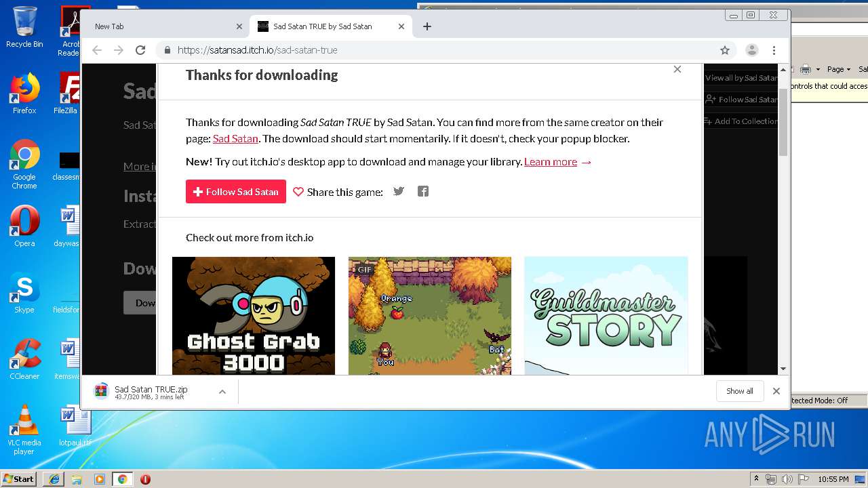Click Sad Satan TRUE.zip download item

pyautogui.click(x=151, y=392)
